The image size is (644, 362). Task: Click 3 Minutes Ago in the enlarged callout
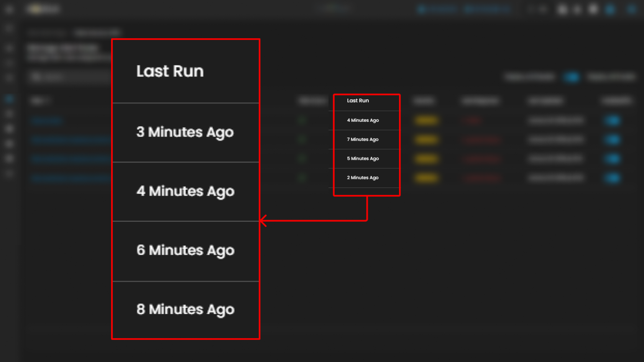pos(185,132)
